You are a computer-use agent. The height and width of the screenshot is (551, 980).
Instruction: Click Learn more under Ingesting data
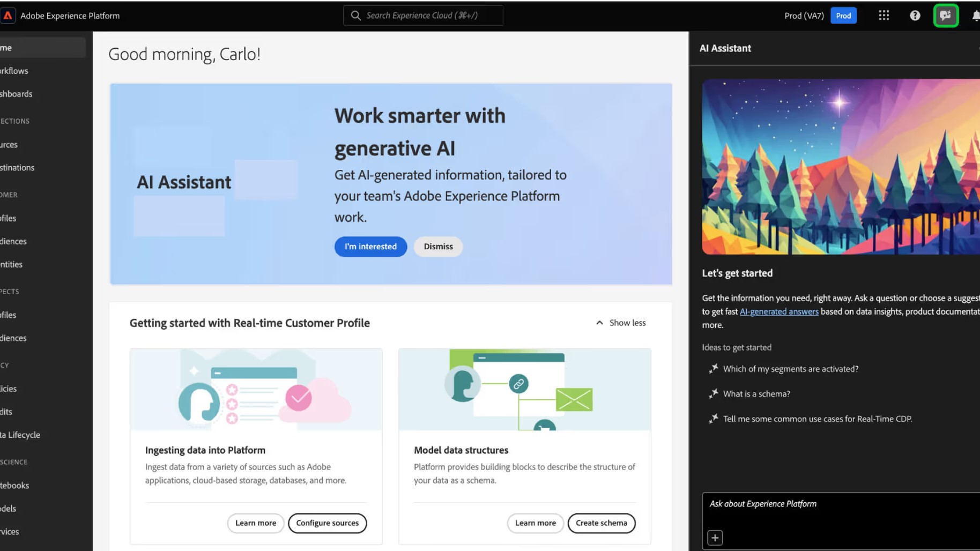pyautogui.click(x=256, y=523)
